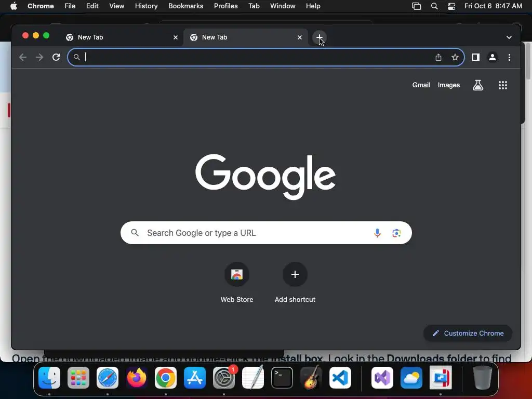Viewport: 532px width, 399px height.
Task: Open Launchpad from the Dock
Action: pos(78,378)
